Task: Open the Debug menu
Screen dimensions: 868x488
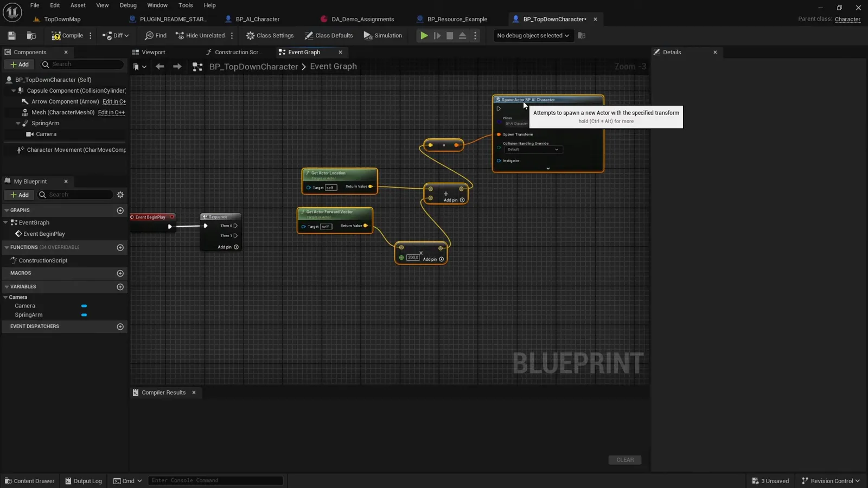Action: 128,5
